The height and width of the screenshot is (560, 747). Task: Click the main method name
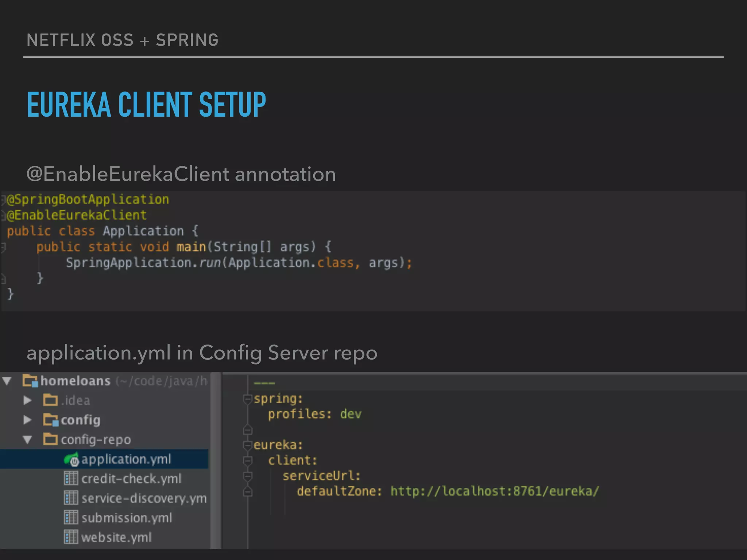(x=191, y=247)
